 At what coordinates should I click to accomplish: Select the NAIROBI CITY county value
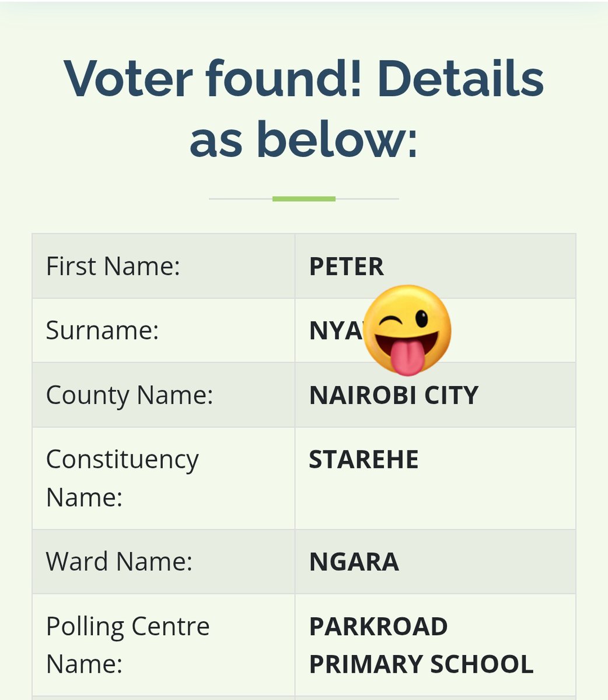tap(394, 395)
